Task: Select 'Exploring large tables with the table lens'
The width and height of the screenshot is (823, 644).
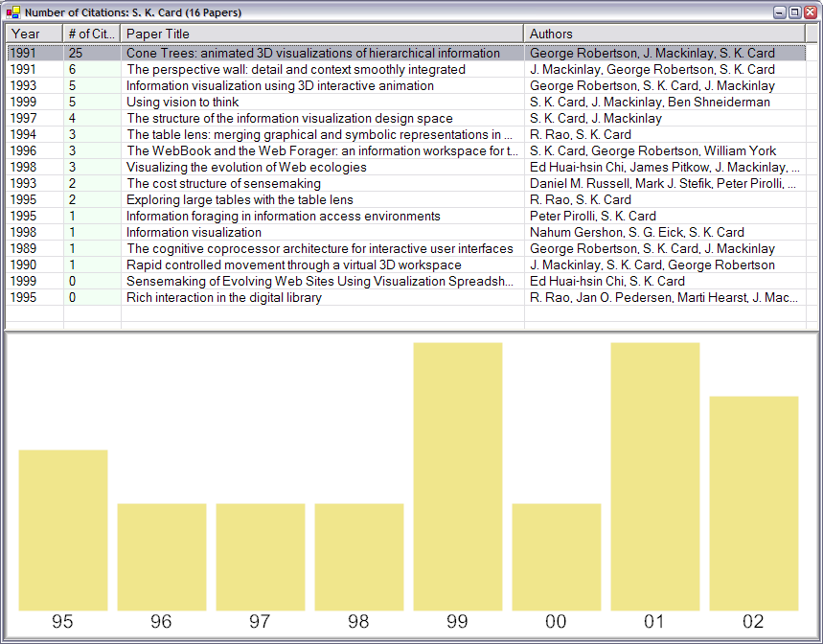Action: coord(240,199)
